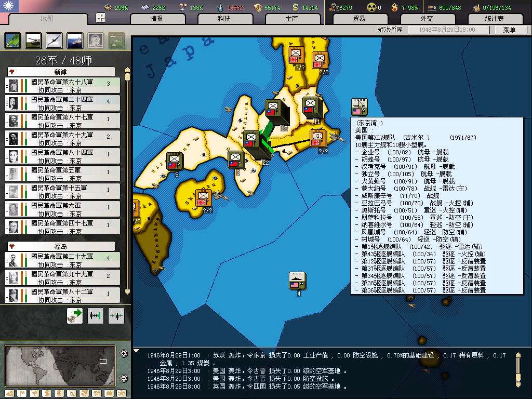Click the oil drop resource icon

coord(220,7)
